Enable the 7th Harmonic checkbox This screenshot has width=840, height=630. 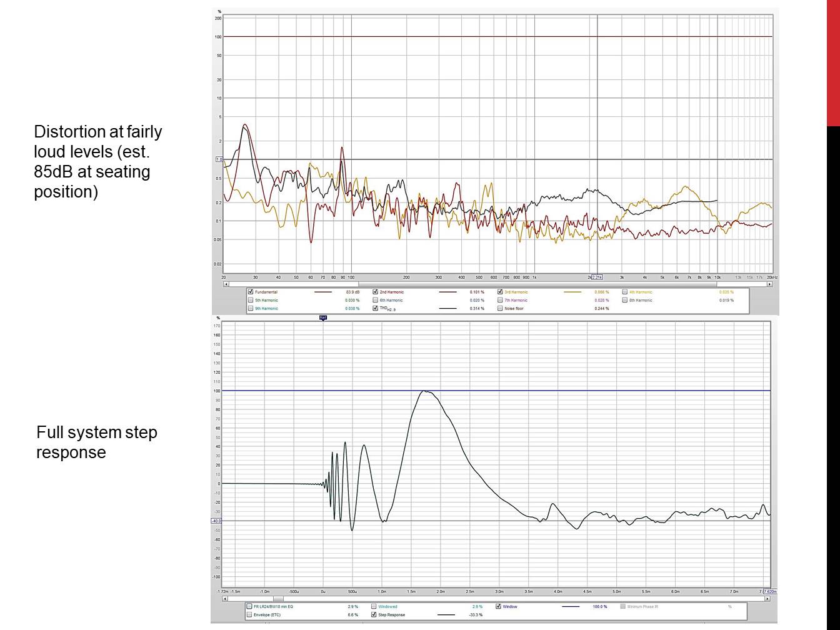pyautogui.click(x=501, y=300)
